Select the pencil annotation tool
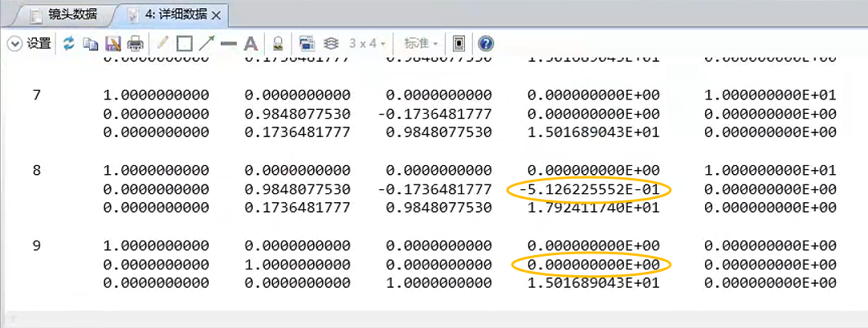868x328 pixels. (x=162, y=43)
